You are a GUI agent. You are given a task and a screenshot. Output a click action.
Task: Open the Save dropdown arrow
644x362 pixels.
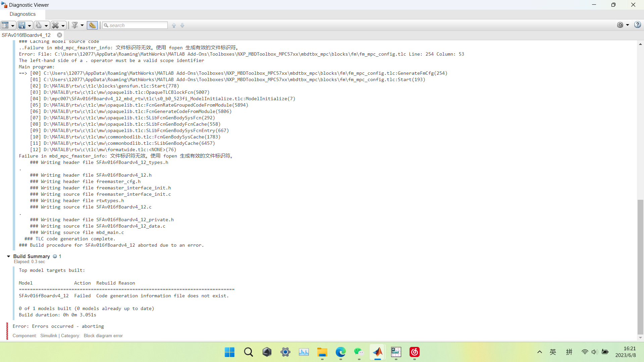click(30, 26)
